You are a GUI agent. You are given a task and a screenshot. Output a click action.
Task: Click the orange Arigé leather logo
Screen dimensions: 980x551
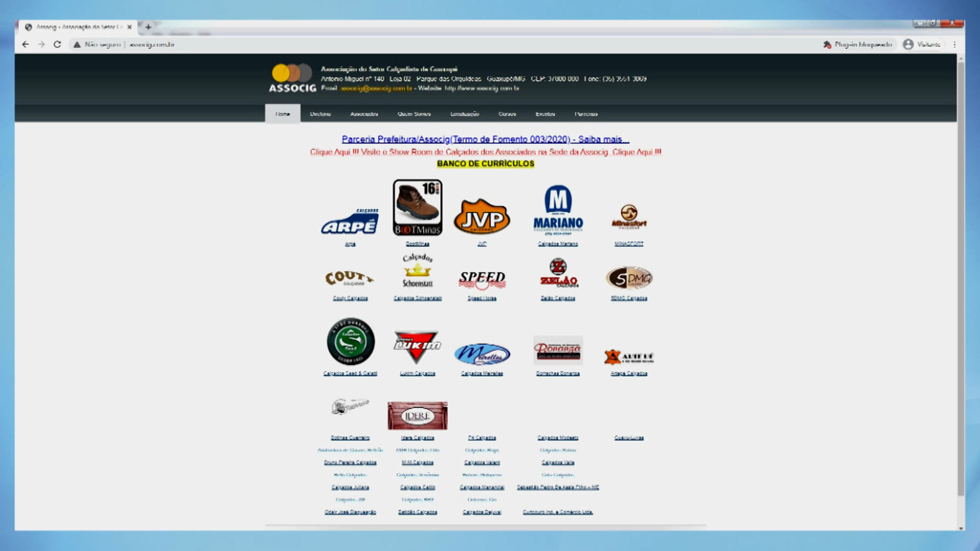tap(629, 357)
